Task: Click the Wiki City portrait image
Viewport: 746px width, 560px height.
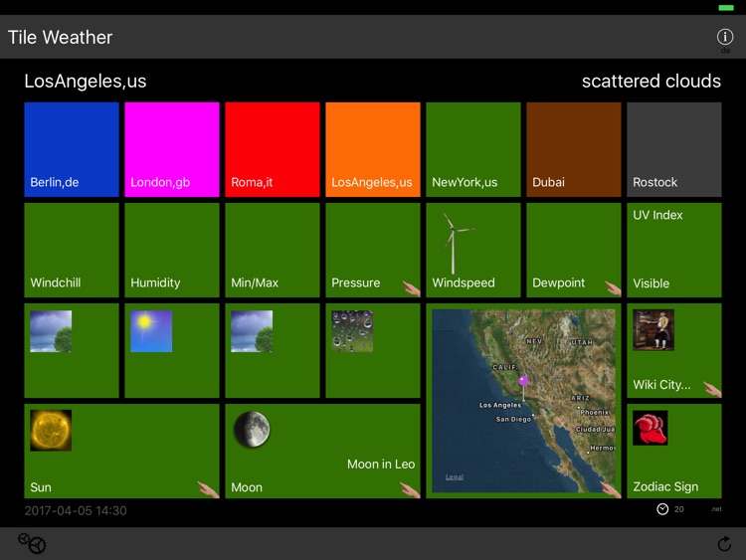Action: pyautogui.click(x=653, y=329)
